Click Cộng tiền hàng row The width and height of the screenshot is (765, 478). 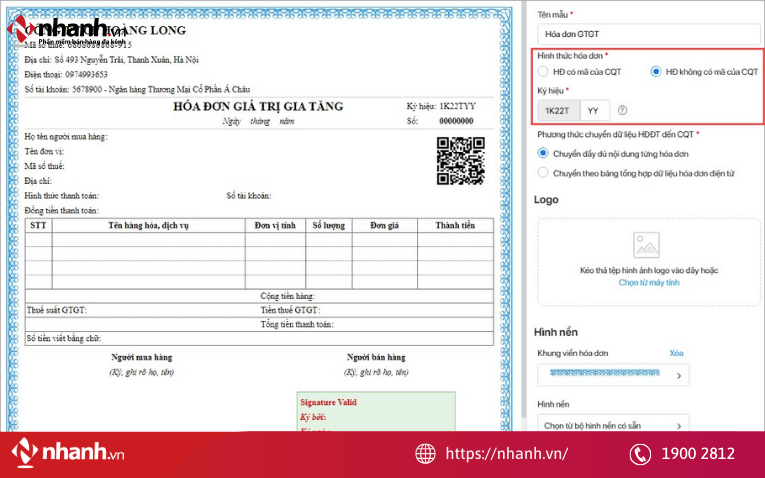[x=259, y=296]
